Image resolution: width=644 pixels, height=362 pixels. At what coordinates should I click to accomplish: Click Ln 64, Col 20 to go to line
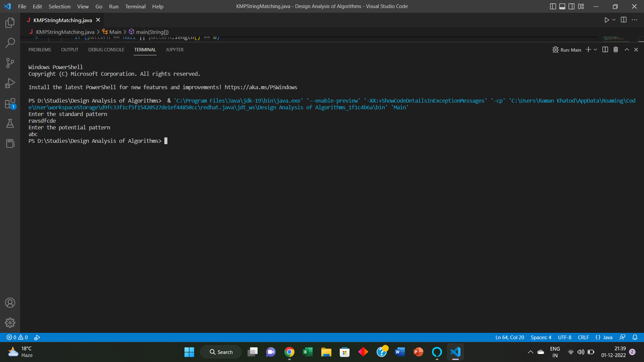point(509,337)
